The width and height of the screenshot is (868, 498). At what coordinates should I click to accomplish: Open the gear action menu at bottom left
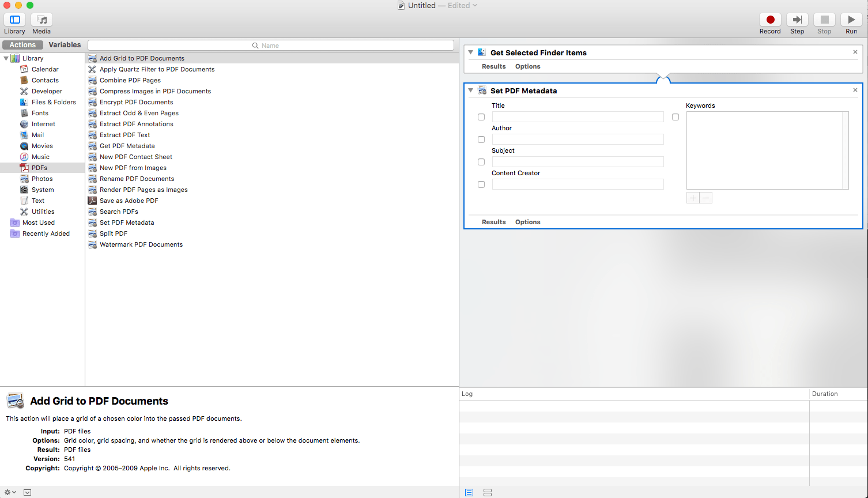click(x=10, y=492)
